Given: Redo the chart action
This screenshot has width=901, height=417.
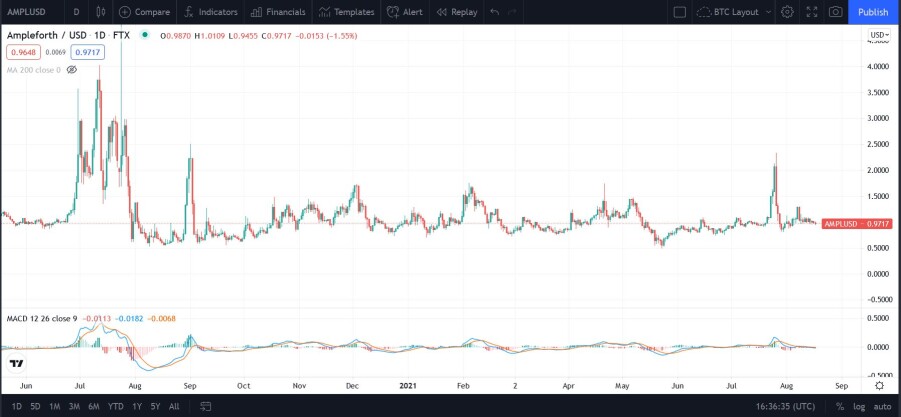Looking at the screenshot, I should pyautogui.click(x=513, y=11).
